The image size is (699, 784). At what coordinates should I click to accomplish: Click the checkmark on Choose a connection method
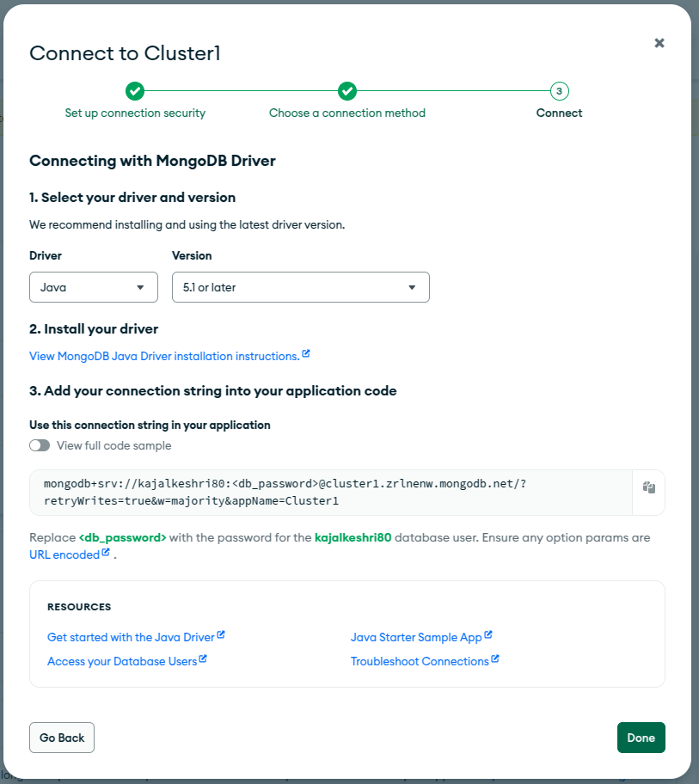(x=347, y=90)
